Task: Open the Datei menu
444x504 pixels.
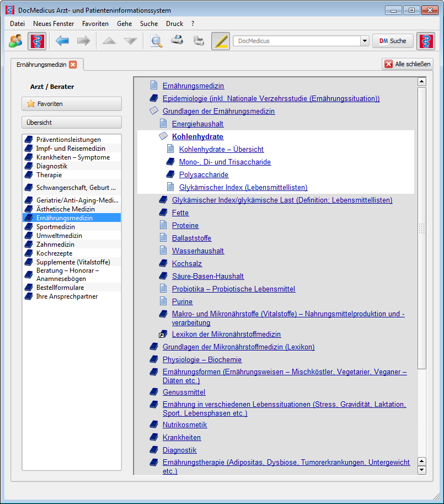Action: 17,24
